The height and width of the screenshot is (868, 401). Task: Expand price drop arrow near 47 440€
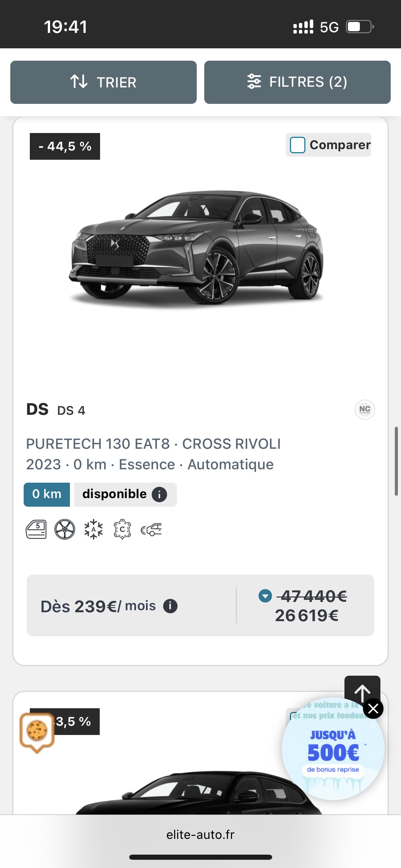[265, 596]
